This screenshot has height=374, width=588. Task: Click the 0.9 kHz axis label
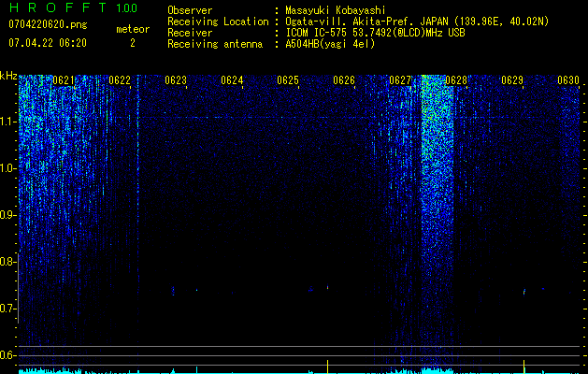(7, 215)
